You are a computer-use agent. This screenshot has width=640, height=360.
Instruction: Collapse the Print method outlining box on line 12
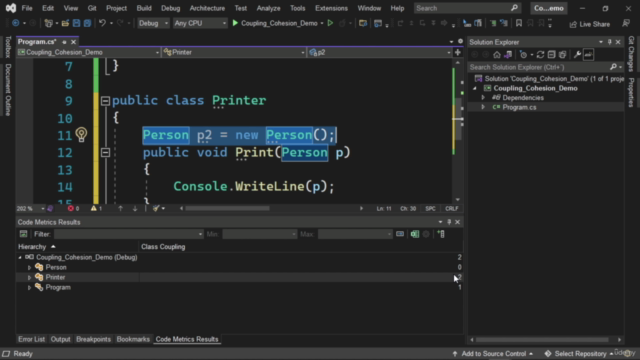[105, 153]
